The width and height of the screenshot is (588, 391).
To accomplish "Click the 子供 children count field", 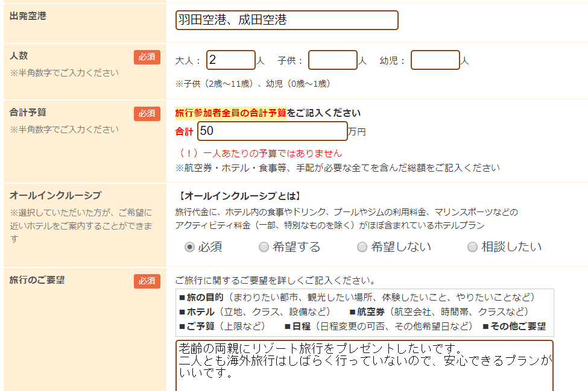I will pyautogui.click(x=333, y=60).
